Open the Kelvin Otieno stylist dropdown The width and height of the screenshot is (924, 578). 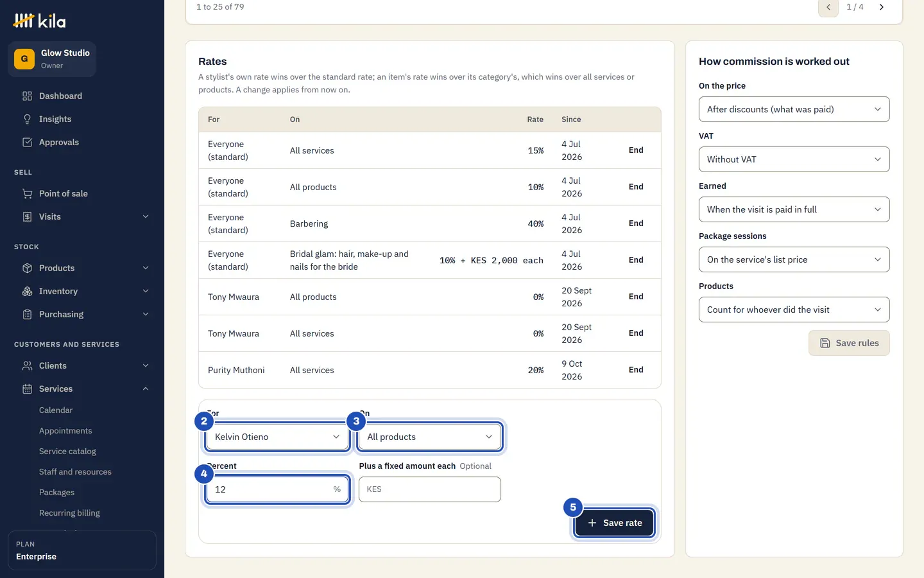277,437
